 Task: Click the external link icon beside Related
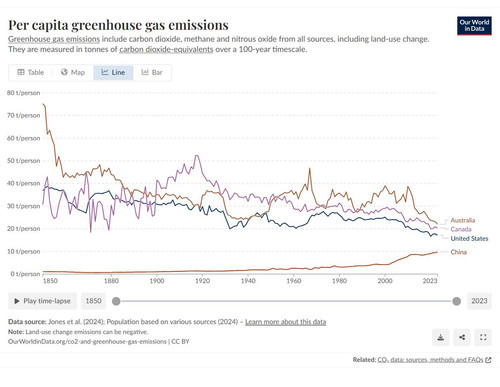[x=488, y=360]
